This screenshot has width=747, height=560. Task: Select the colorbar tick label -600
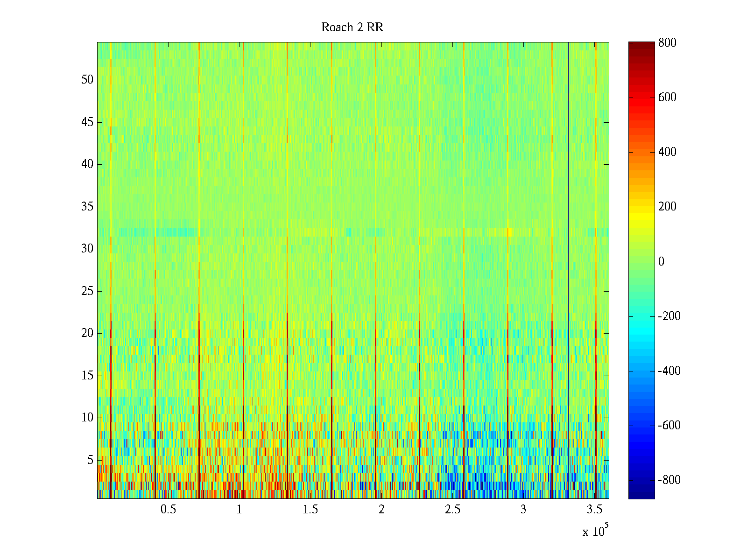click(669, 426)
